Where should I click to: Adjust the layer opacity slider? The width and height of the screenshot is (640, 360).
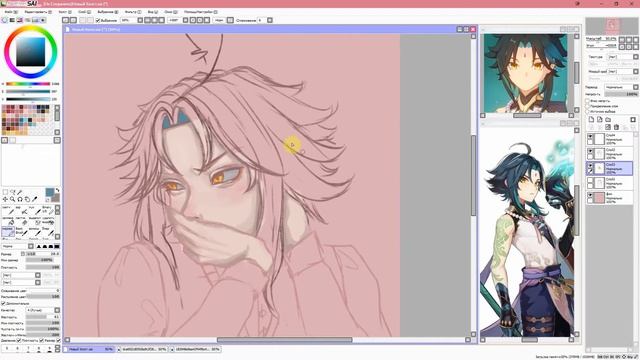click(621, 94)
